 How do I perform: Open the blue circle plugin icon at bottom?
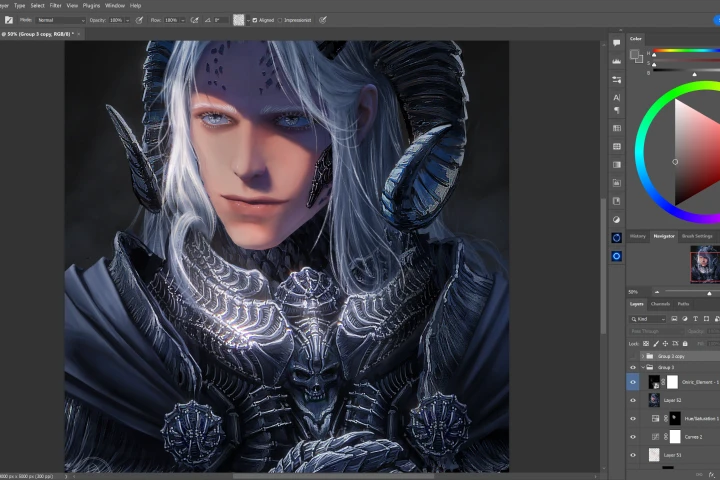[617, 256]
